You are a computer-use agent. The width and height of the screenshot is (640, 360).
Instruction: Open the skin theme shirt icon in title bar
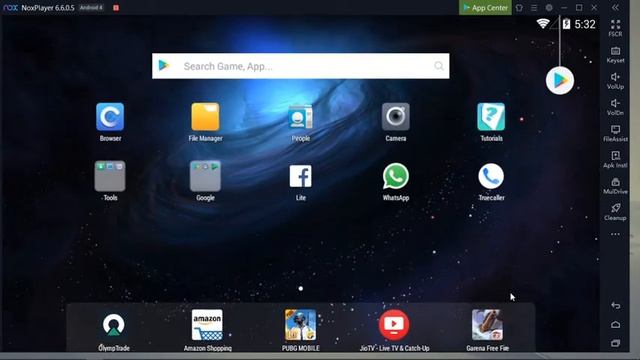point(519,8)
